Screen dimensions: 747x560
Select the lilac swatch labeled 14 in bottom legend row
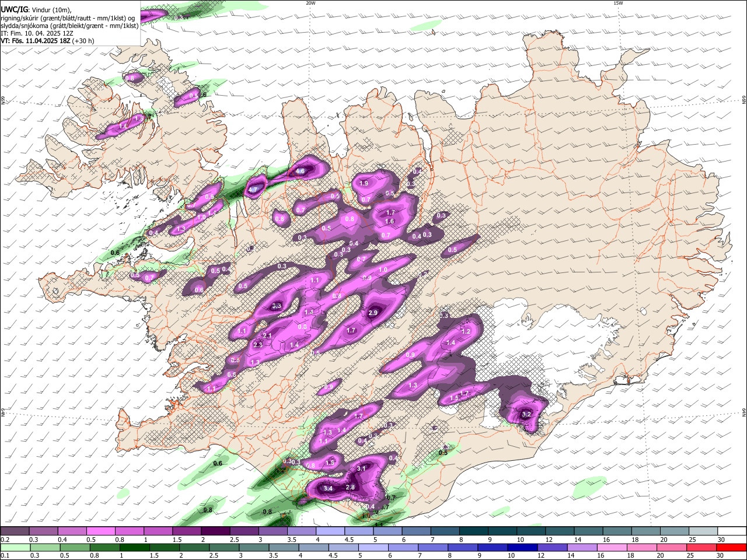(x=582, y=548)
